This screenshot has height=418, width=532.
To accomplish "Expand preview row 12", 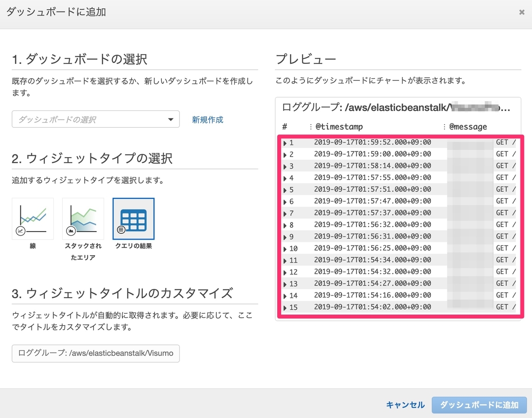I will pos(285,272).
